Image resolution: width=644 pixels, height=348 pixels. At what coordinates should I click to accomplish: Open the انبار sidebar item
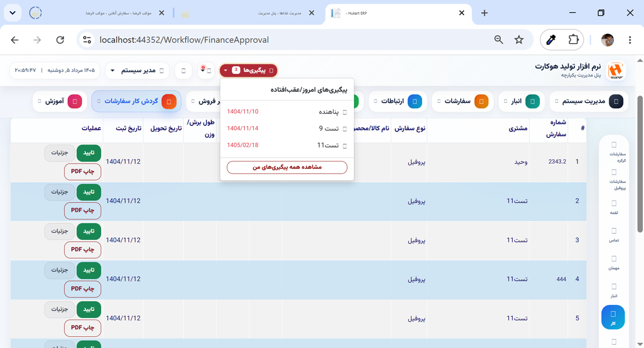614,290
